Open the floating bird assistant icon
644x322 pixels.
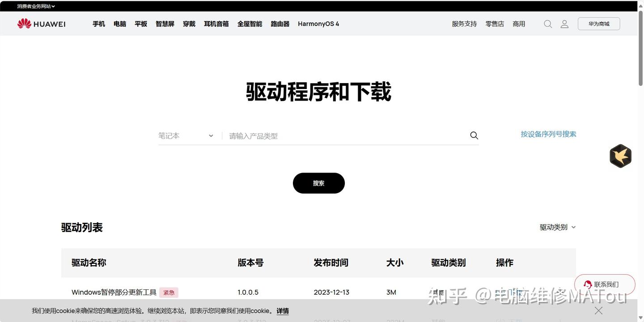coord(621,156)
